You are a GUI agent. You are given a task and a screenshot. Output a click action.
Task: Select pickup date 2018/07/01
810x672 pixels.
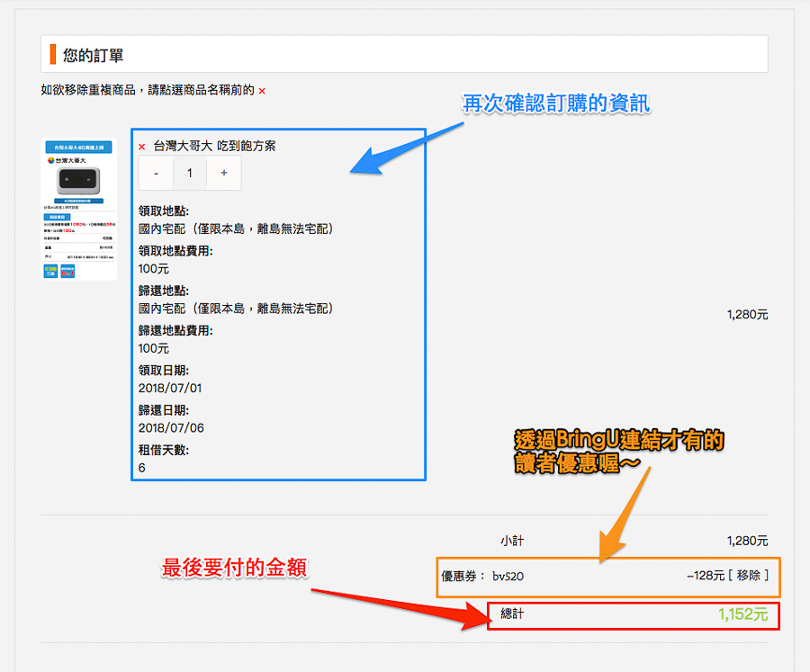click(170, 388)
